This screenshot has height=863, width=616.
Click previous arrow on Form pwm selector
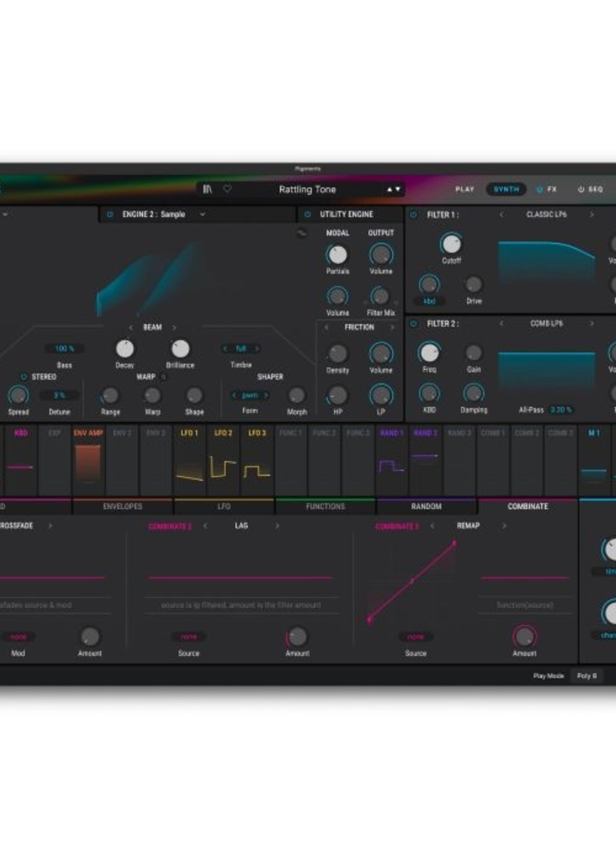(234, 395)
